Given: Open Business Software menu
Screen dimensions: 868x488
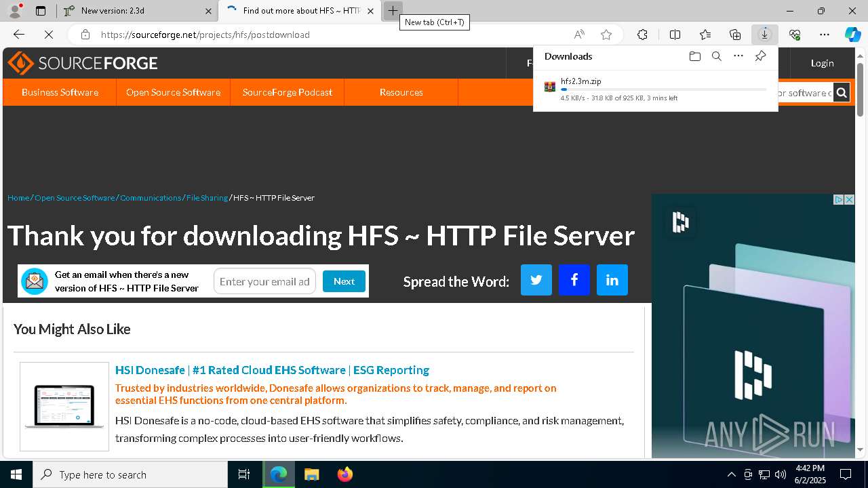Looking at the screenshot, I should [x=60, y=92].
